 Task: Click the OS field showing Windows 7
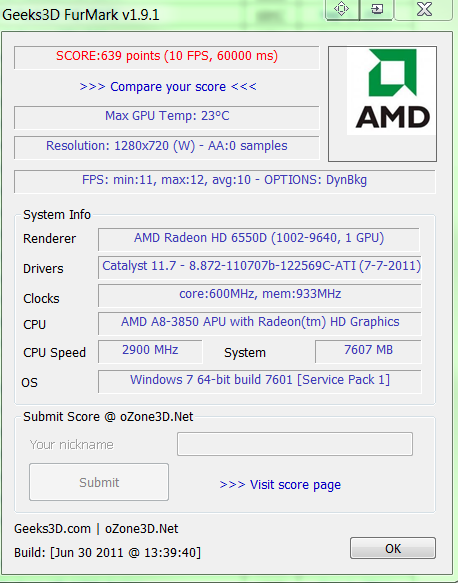pyautogui.click(x=260, y=381)
